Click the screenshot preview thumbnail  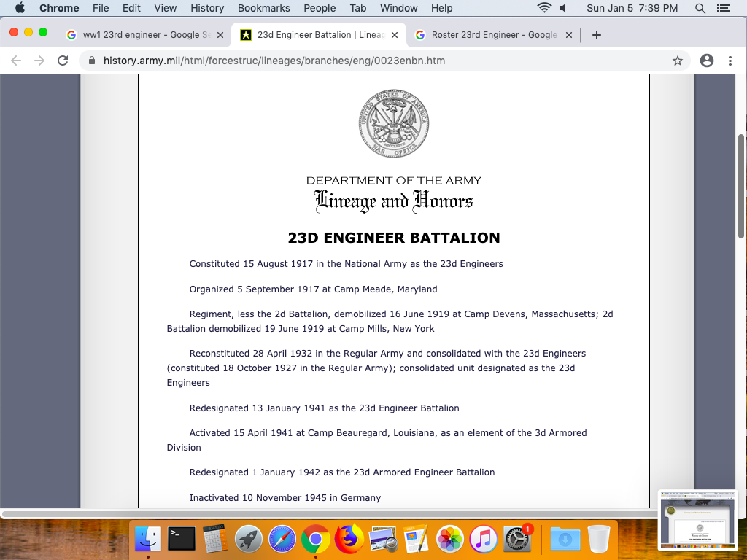coord(697,519)
